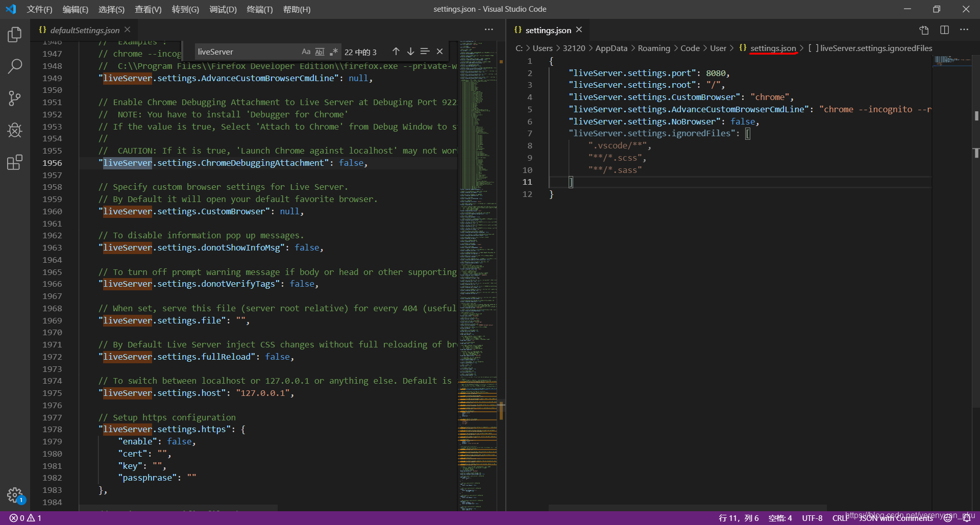Open the Manage gear in activity bar
This screenshot has width=980, height=525.
pos(15,494)
